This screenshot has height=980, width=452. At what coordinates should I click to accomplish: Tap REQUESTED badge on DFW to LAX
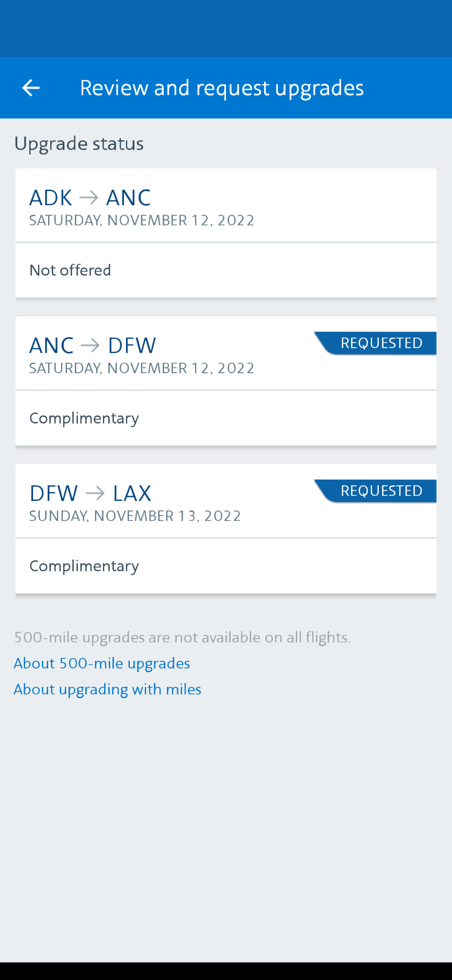tap(381, 491)
